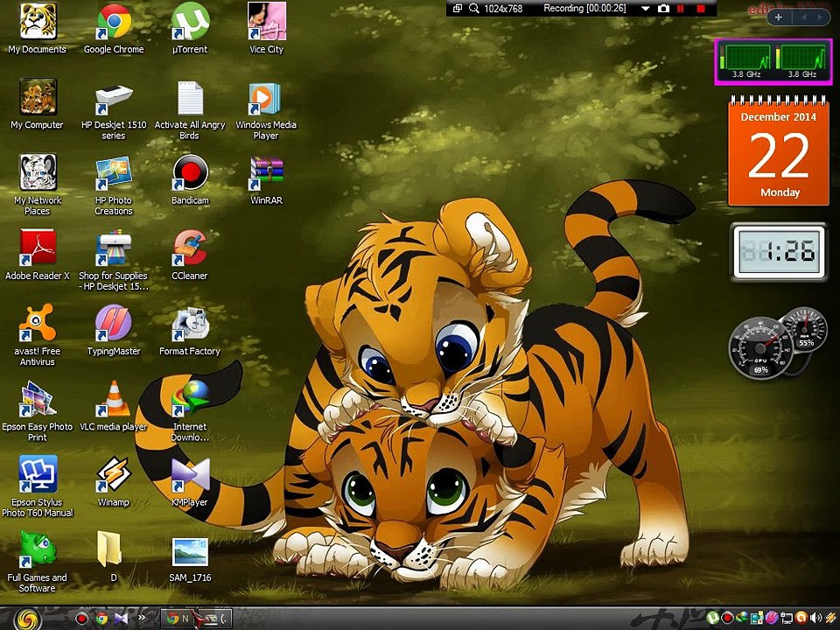
Task: Switch to the second taskbar window button
Action: 213,619
